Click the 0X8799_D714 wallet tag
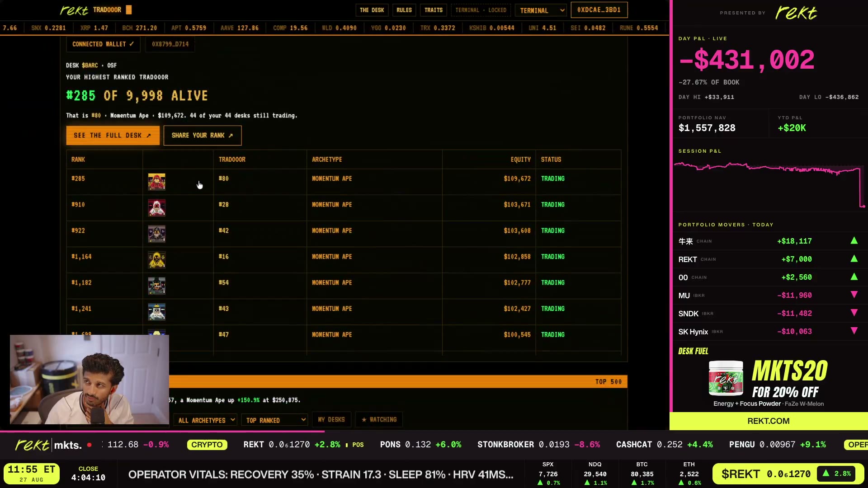The width and height of the screenshot is (868, 488). (170, 44)
